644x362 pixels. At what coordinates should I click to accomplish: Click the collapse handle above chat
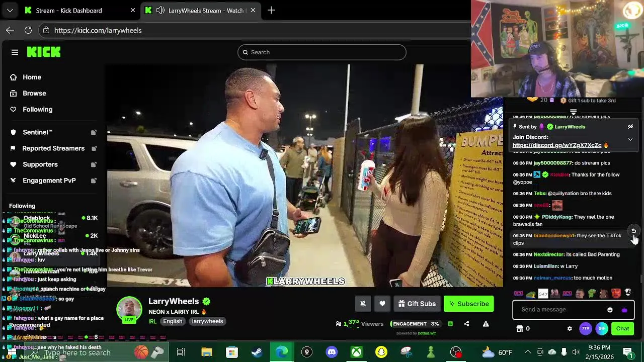click(573, 112)
